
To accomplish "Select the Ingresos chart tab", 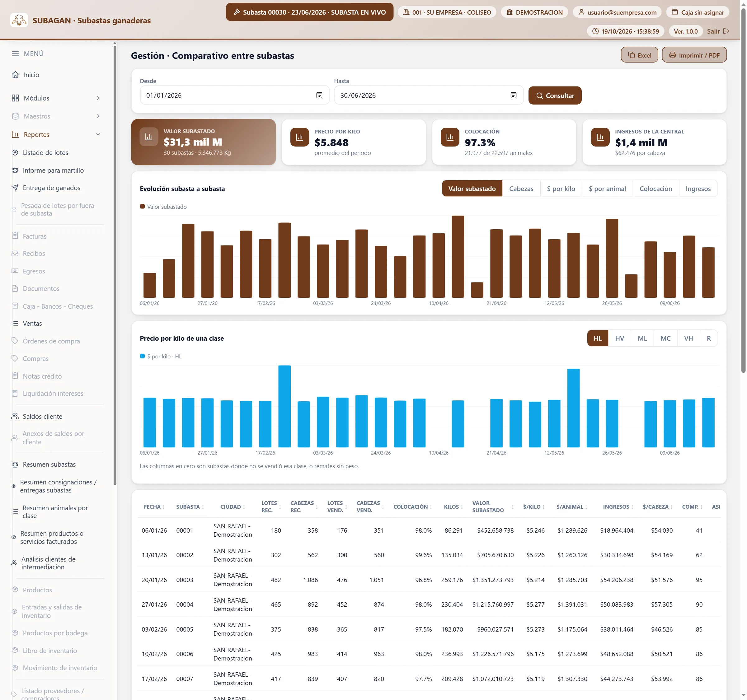I will 698,189.
